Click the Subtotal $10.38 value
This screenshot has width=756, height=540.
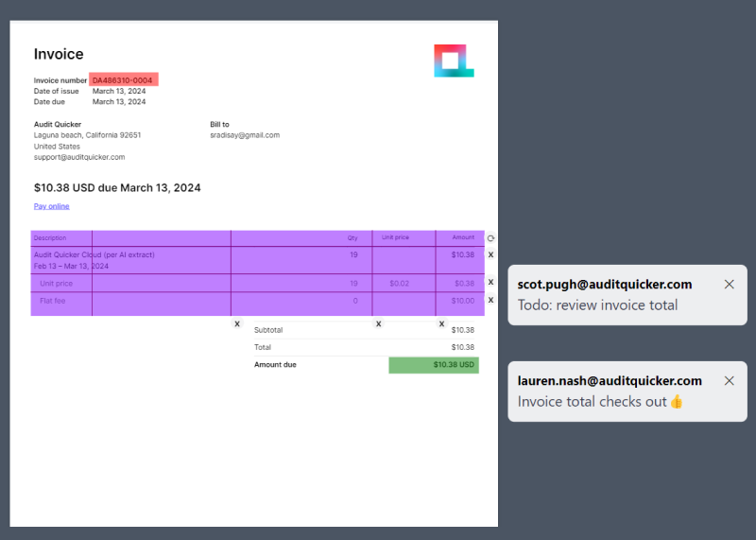(x=463, y=330)
